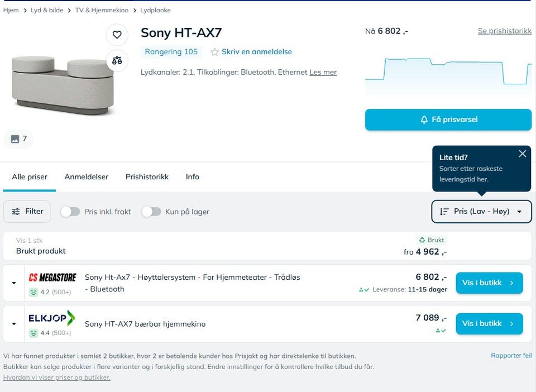This screenshot has width=536, height=392.
Task: Expand the CS Megastore offer row
Action: (14, 283)
